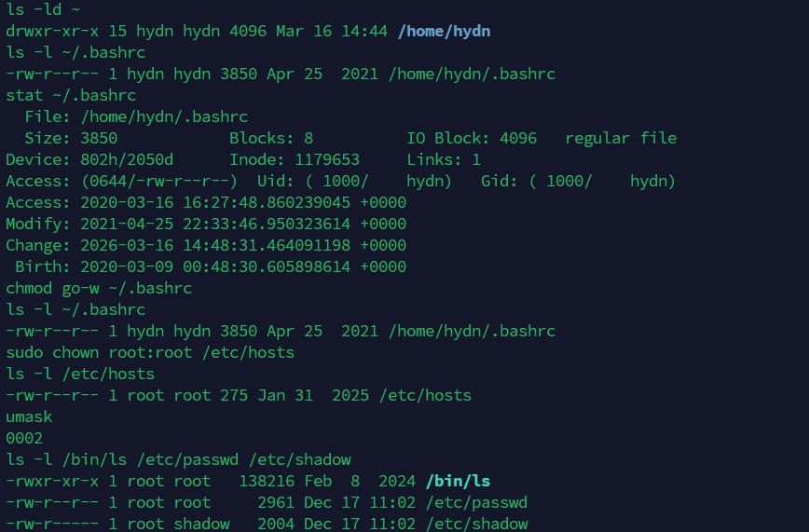Click the umask output "0002"
Screen dimensions: 809x532
(24, 438)
